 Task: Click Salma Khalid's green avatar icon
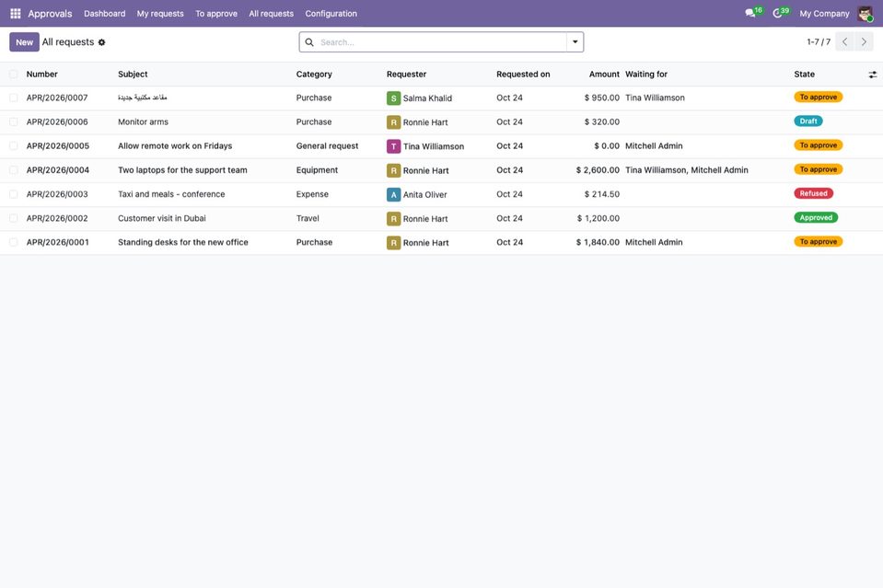pyautogui.click(x=393, y=98)
